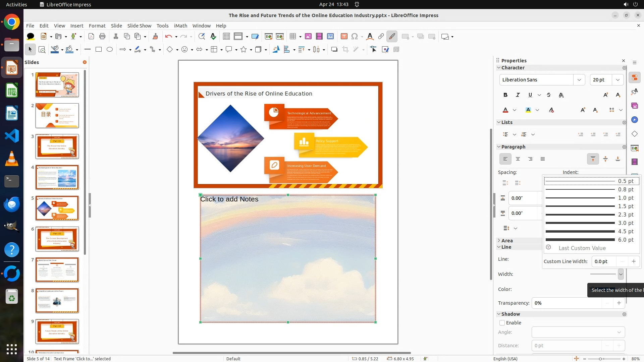Image resolution: width=644 pixels, height=362 pixels.
Task: Click the font color red swatch
Action: coord(505,110)
